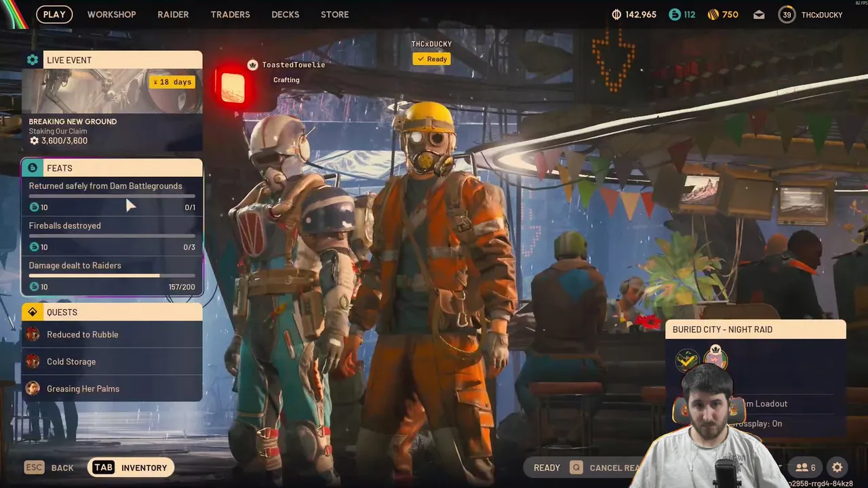Screen dimensions: 868x488
Task: Click the THCxDUCKY name above the character
Action: (431, 44)
